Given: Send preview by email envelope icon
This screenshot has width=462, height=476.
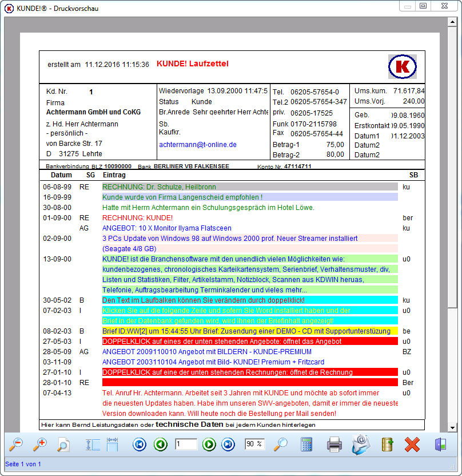Looking at the screenshot, I should tap(361, 445).
